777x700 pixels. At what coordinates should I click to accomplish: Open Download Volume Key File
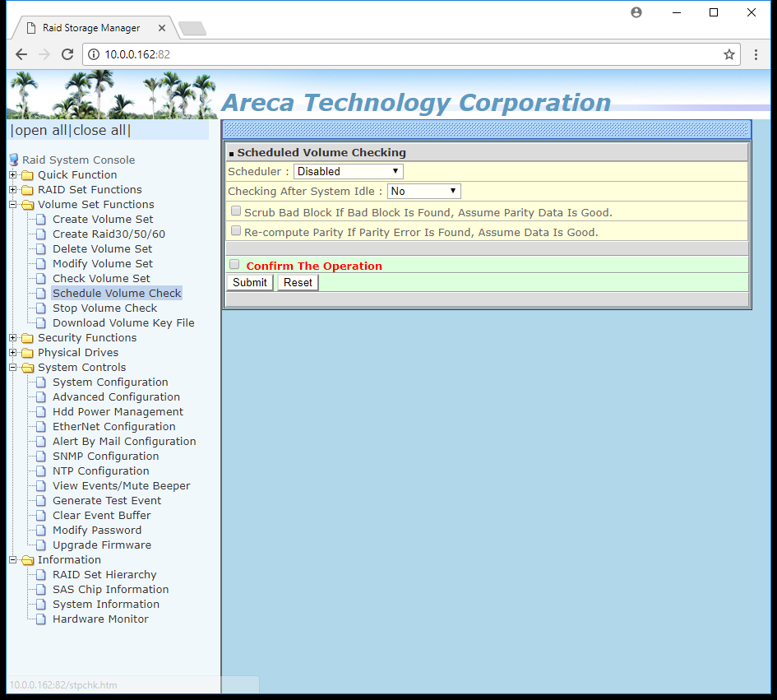pos(123,323)
